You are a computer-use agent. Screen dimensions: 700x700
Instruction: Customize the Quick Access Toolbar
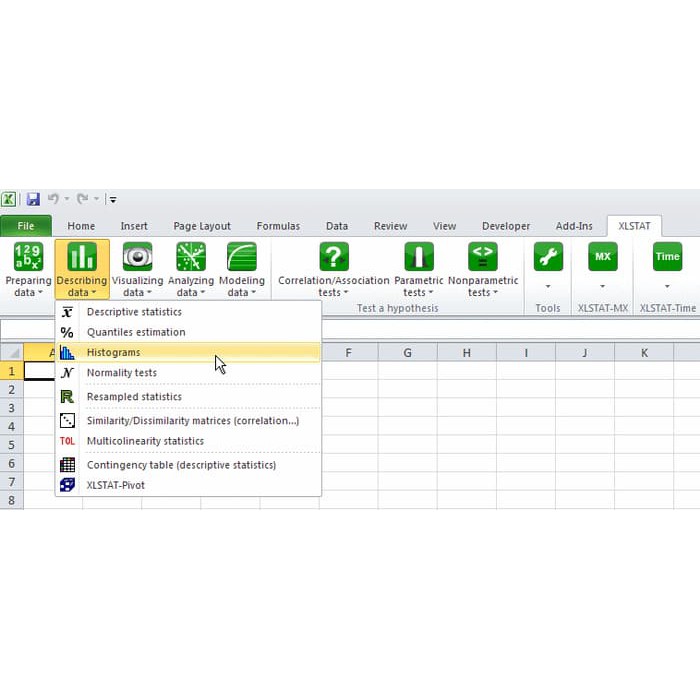[x=113, y=200]
